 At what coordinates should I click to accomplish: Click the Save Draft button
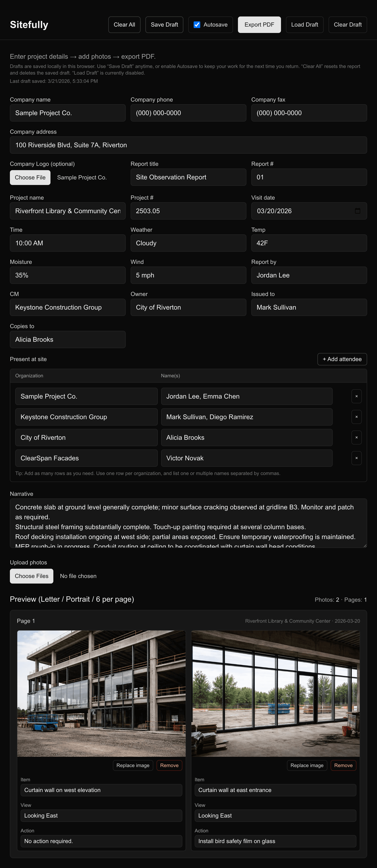click(164, 25)
